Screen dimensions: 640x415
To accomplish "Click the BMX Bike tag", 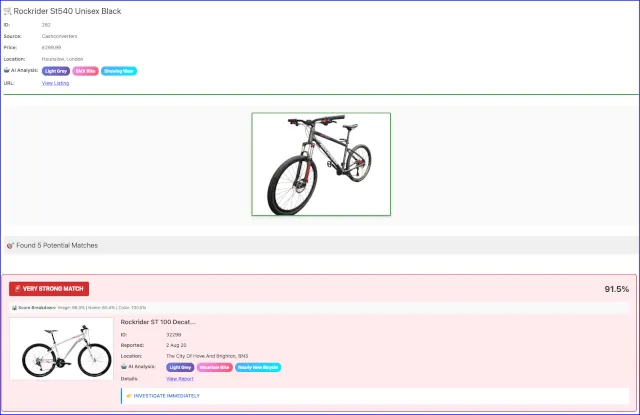I will tap(86, 71).
